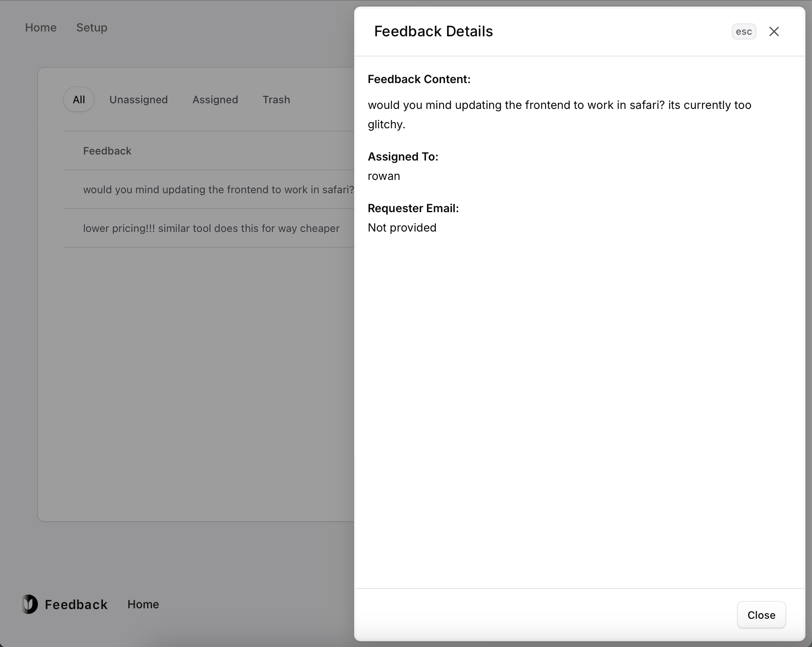The image size is (812, 647).
Task: Click the Feedback Details title
Action: (x=433, y=31)
